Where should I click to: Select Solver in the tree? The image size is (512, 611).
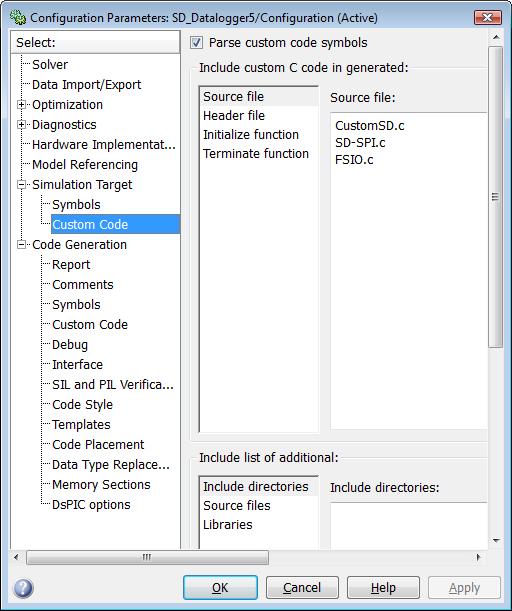pos(50,64)
